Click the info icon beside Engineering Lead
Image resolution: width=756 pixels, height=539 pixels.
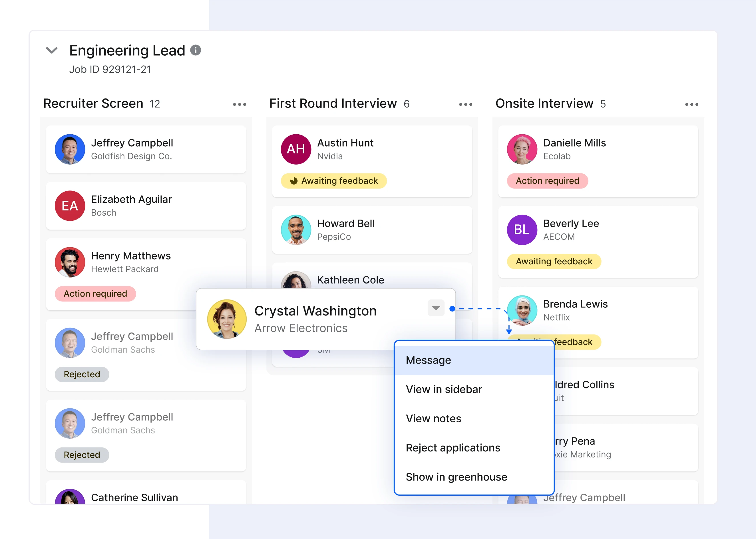tap(195, 50)
